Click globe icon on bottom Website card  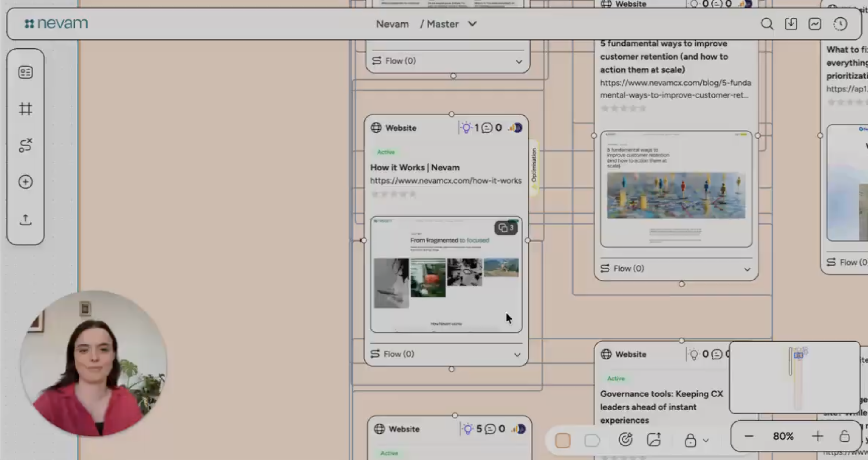(380, 429)
